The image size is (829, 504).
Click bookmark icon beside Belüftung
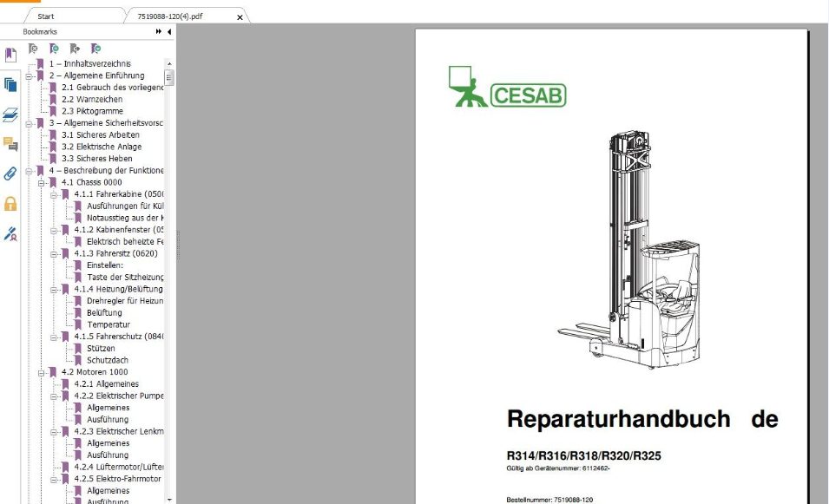coord(78,313)
